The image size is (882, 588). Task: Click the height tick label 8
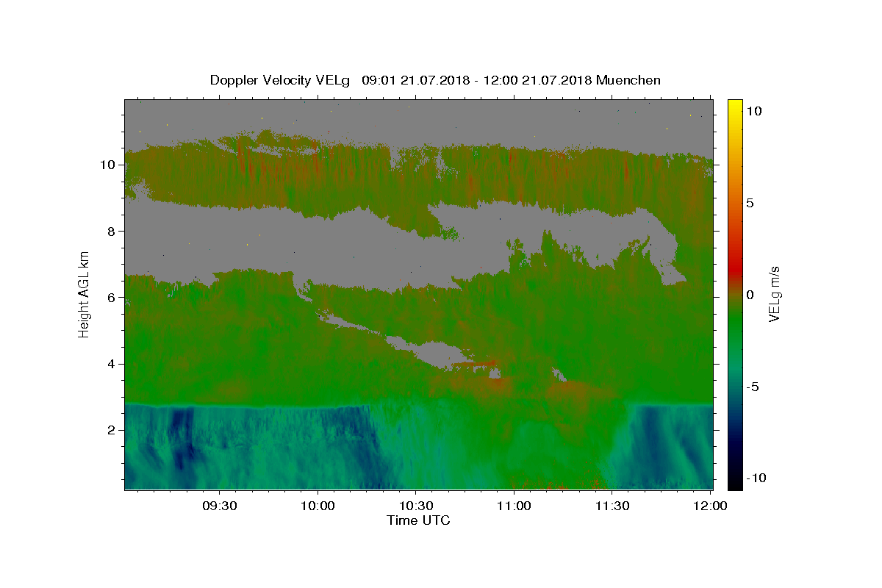tap(112, 231)
